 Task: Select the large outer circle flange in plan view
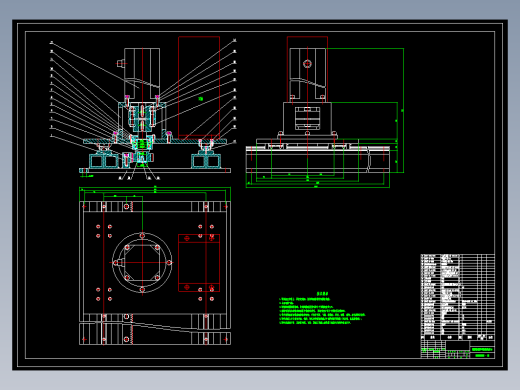click(142, 263)
